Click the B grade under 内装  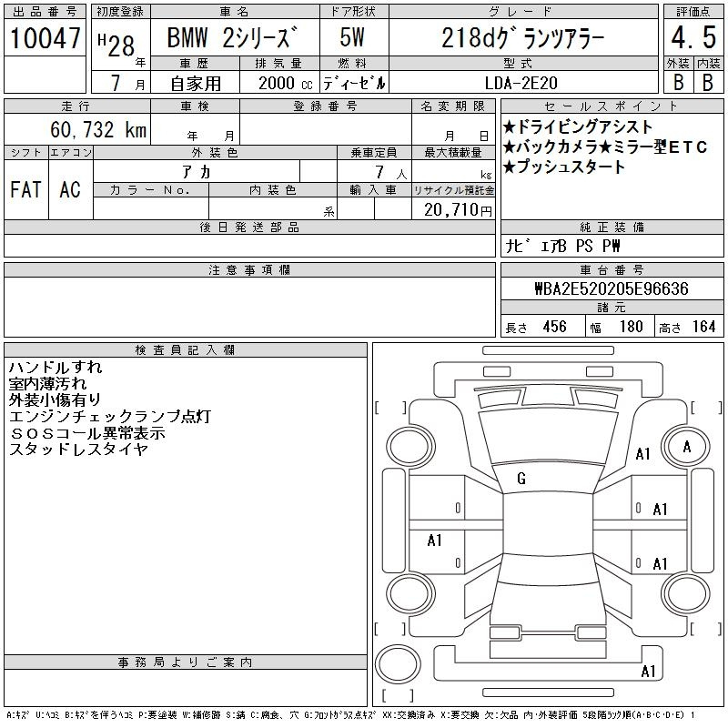(x=708, y=82)
